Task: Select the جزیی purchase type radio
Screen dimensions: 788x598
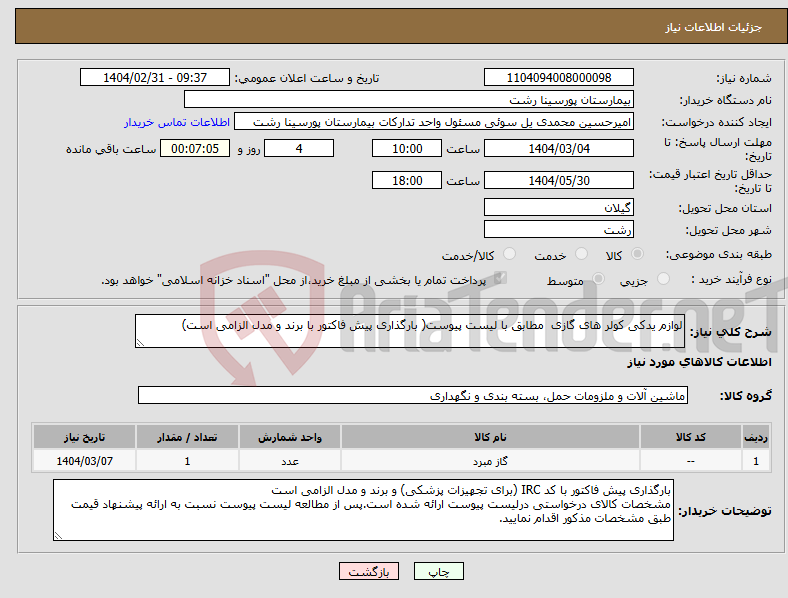Action: [663, 279]
